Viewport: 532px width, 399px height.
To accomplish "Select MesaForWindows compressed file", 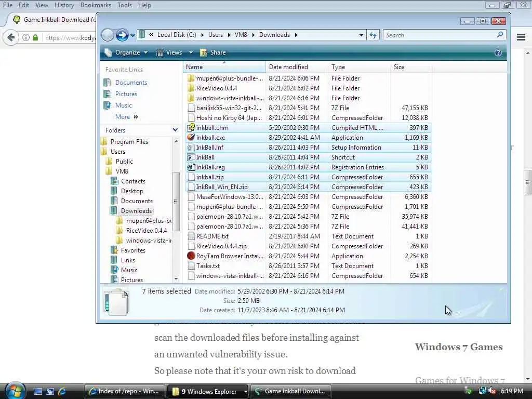I will pos(308,197).
